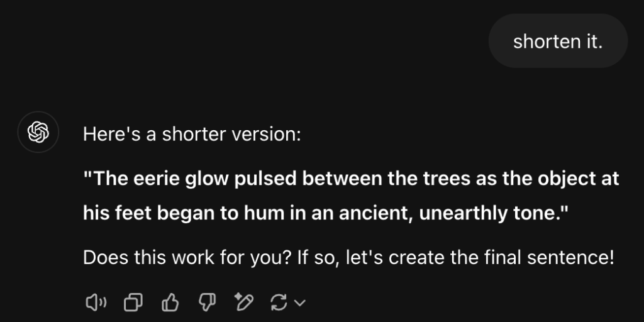This screenshot has width=644, height=322.
Task: Click the word "shorter" in the intro line
Action: coord(194,135)
